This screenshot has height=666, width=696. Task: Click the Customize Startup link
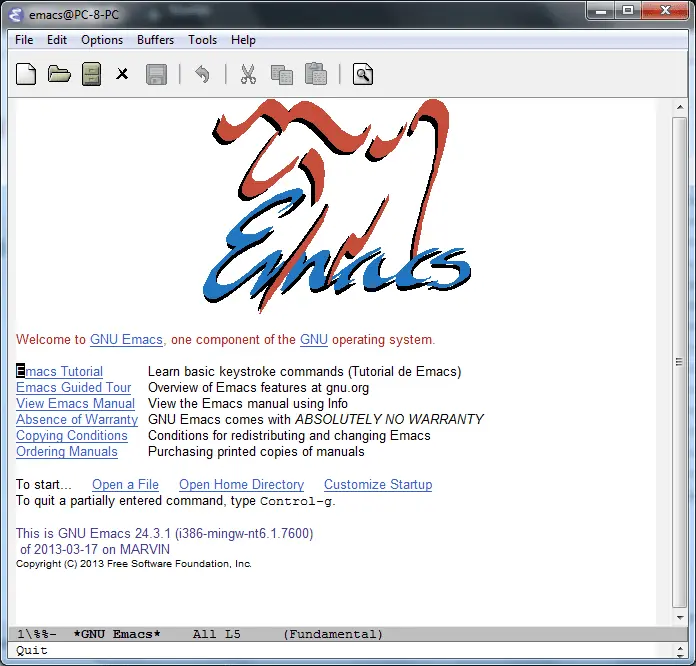pyautogui.click(x=378, y=484)
